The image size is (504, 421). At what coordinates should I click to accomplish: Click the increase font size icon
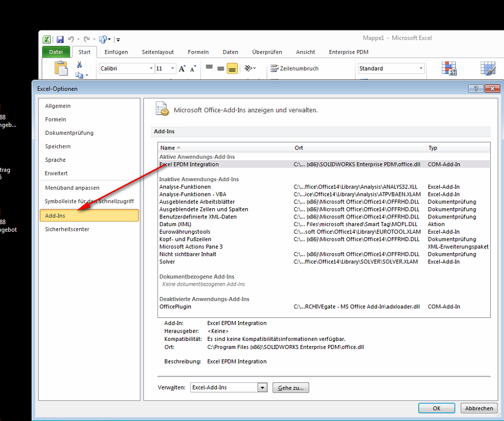click(x=182, y=68)
